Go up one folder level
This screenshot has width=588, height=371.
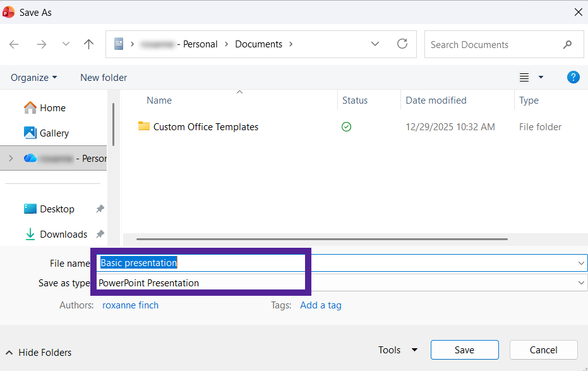click(x=88, y=44)
